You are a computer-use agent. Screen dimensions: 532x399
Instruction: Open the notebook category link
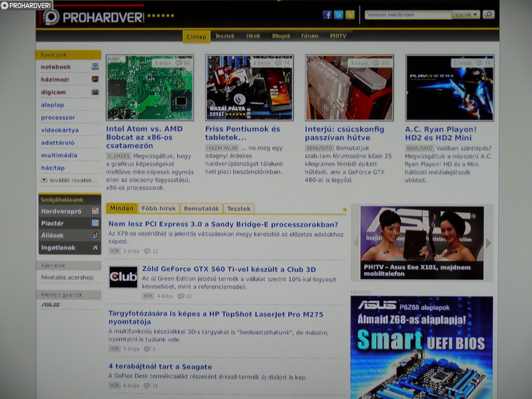coord(56,67)
